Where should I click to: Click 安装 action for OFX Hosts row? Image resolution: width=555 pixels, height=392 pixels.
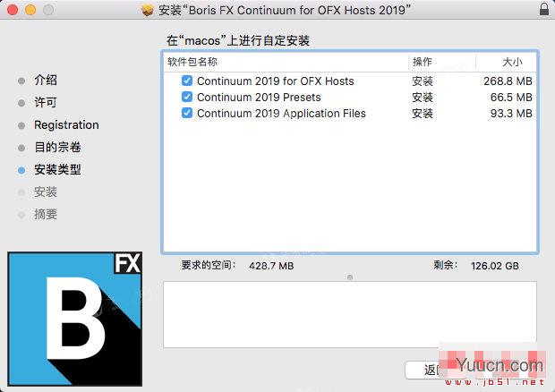(423, 81)
